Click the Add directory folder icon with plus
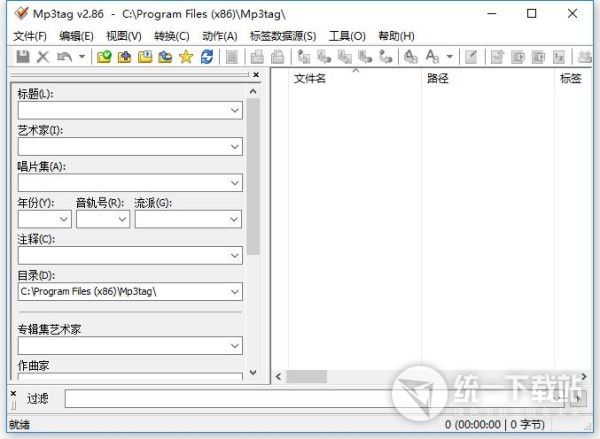This screenshot has width=600, height=439. point(124,57)
